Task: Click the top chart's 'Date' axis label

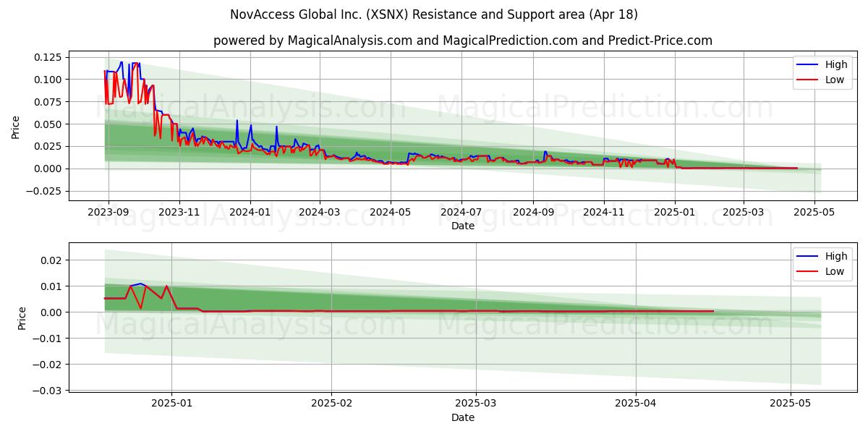Action: tap(463, 226)
